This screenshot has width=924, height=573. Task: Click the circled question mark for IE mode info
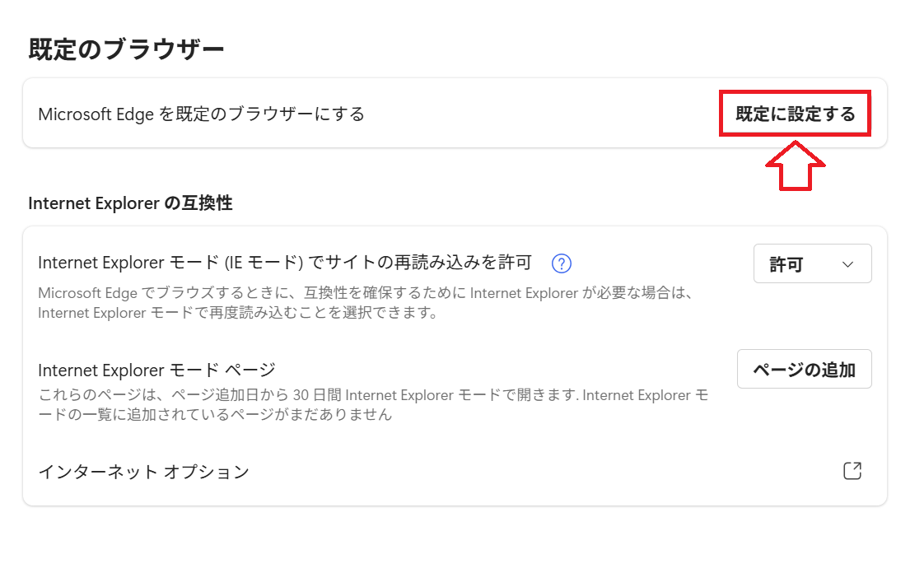[561, 263]
